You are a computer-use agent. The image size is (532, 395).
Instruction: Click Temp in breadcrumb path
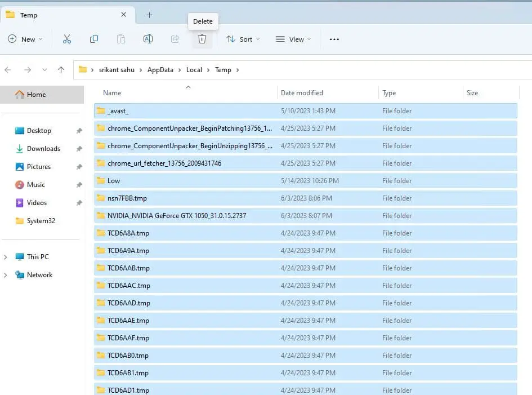[x=223, y=70]
